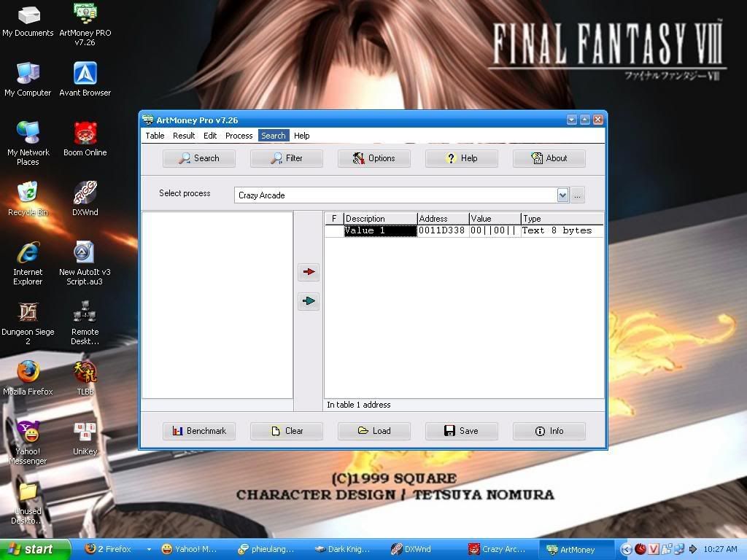
Task: Click the taskbar clock showing 10:27 AM
Action: [720, 550]
